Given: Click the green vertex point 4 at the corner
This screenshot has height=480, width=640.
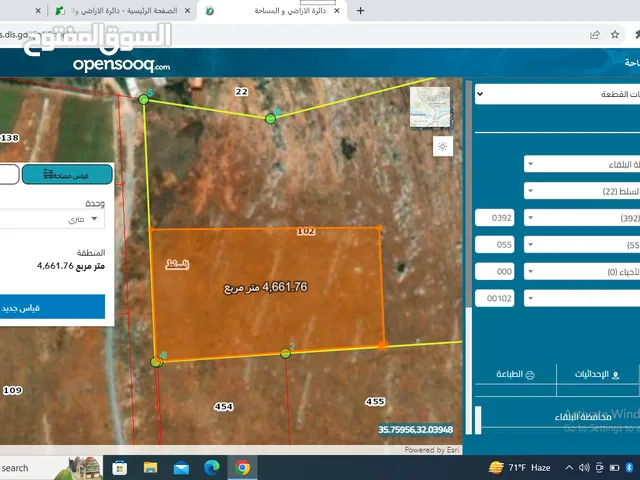Looking at the screenshot, I should [x=156, y=362].
